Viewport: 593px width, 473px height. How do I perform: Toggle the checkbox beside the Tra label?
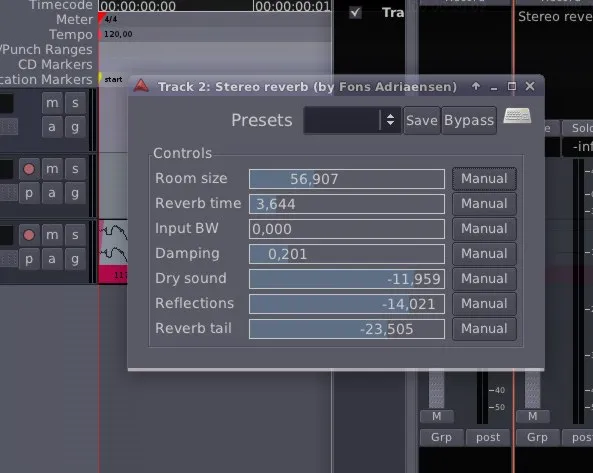[x=355, y=12]
